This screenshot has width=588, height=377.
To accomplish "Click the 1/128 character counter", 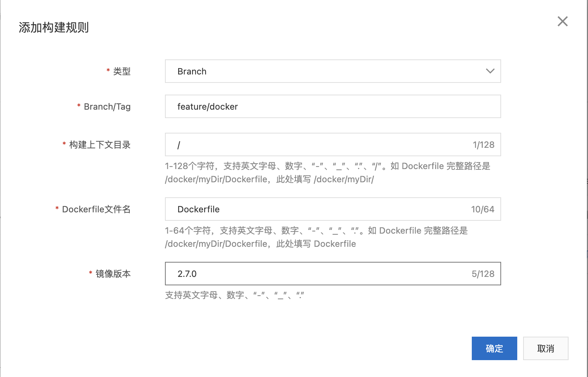I will click(x=484, y=145).
